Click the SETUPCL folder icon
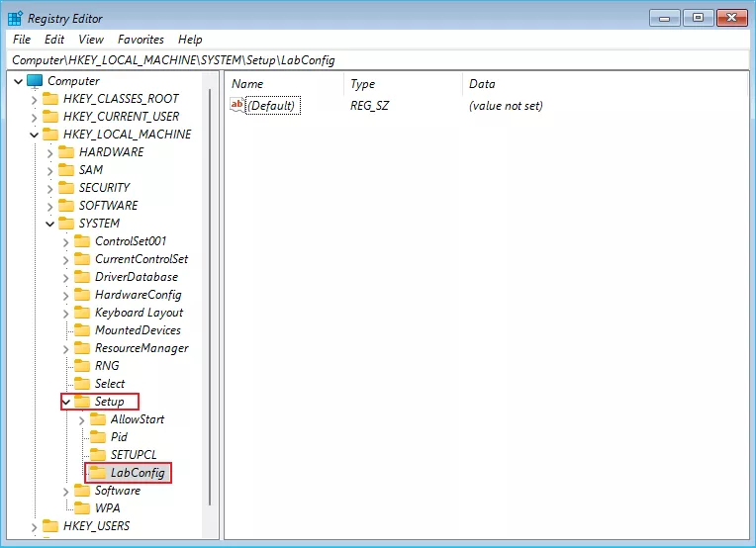Image resolution: width=756 pixels, height=548 pixels. point(98,455)
